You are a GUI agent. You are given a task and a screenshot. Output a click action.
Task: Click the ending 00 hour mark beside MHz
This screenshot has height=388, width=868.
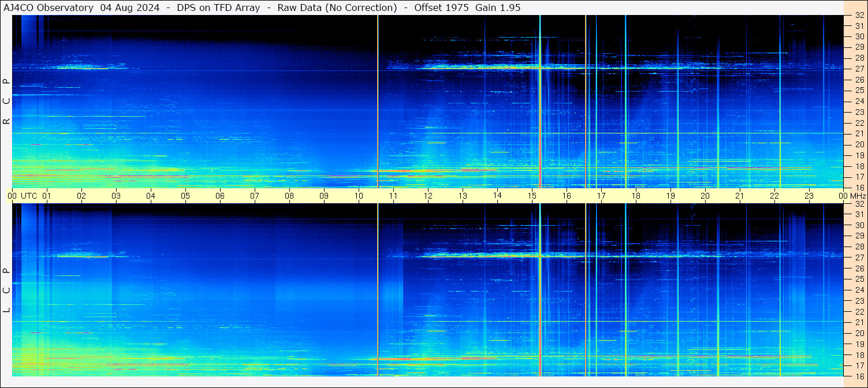(x=844, y=196)
